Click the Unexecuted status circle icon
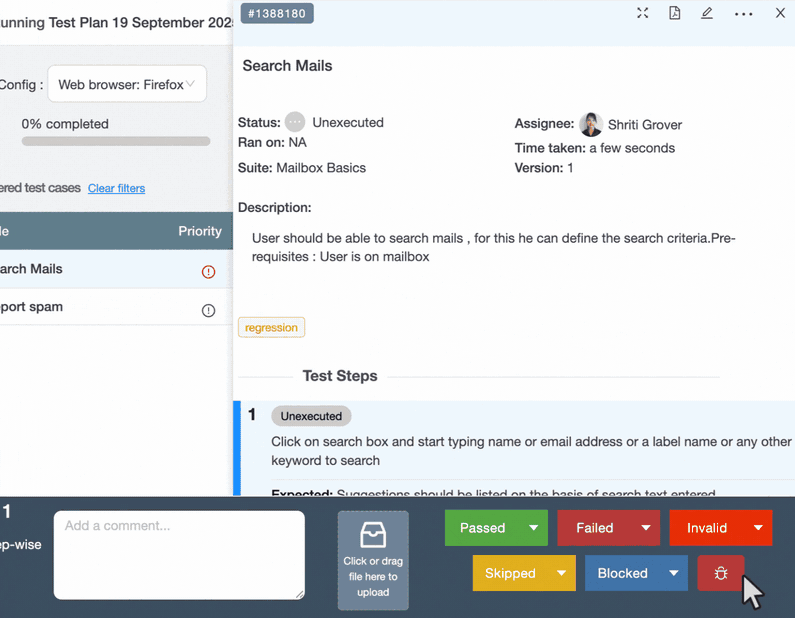The image size is (795, 618). tap(295, 122)
